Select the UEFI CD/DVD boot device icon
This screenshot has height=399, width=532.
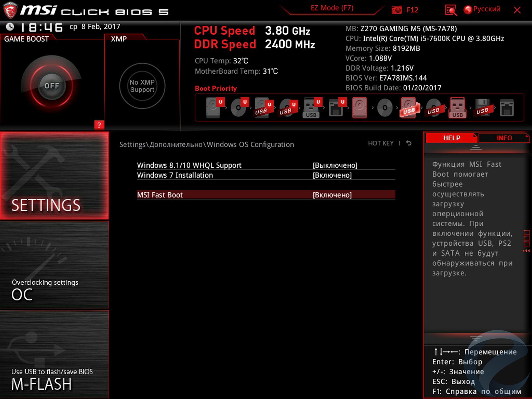coord(239,107)
